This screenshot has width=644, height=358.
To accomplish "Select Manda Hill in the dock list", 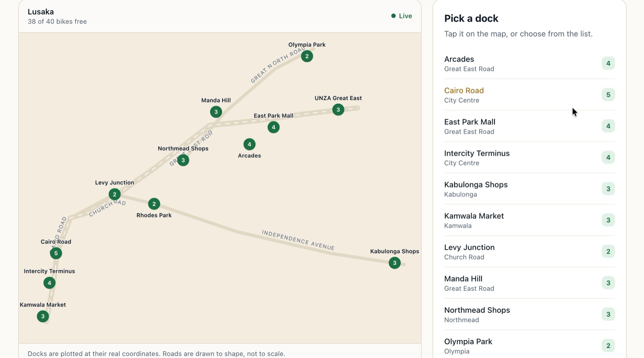I will point(529,283).
